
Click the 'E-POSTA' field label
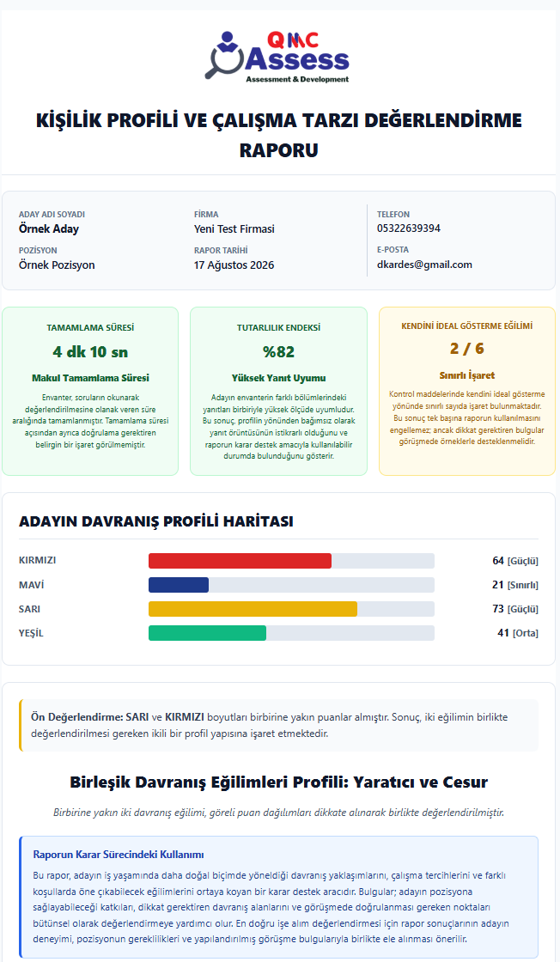click(393, 250)
